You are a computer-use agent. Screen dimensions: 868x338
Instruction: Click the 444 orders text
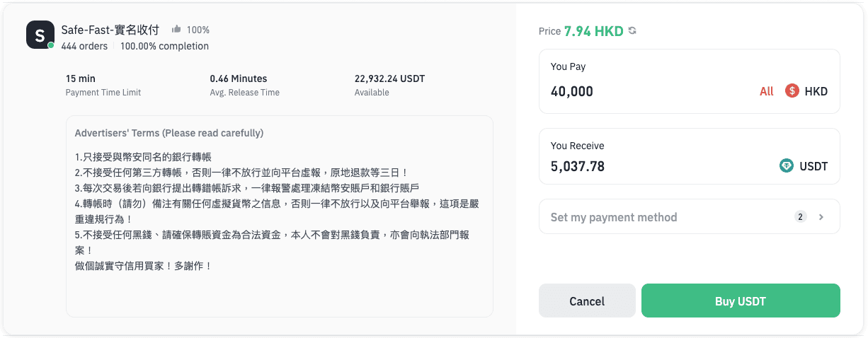point(84,46)
